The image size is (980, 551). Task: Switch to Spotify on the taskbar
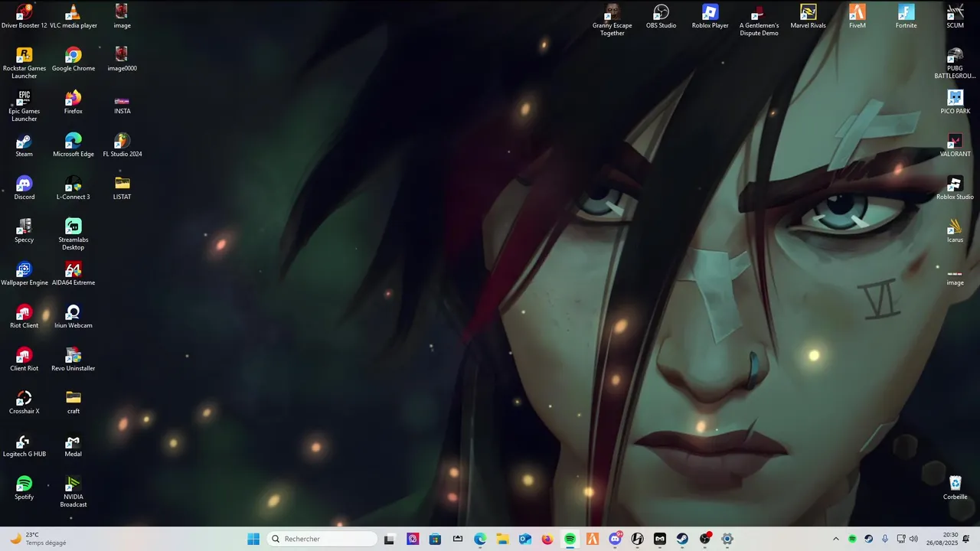tap(570, 539)
